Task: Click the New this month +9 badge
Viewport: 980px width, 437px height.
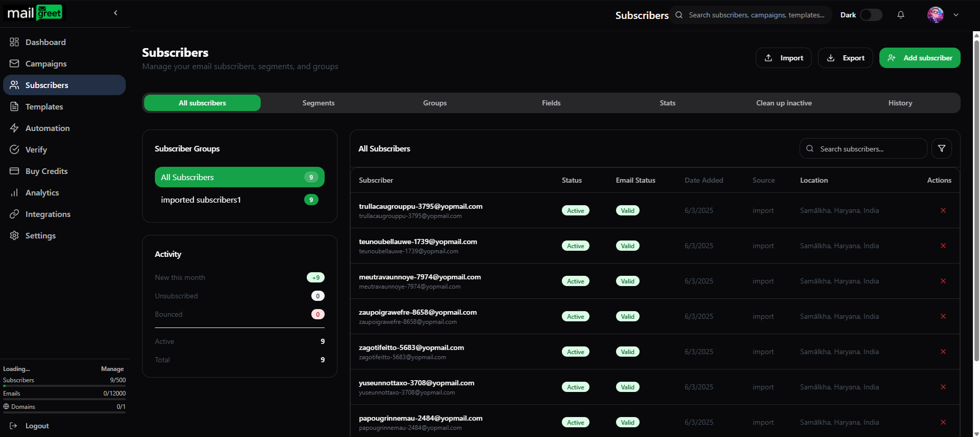Action: coord(315,277)
